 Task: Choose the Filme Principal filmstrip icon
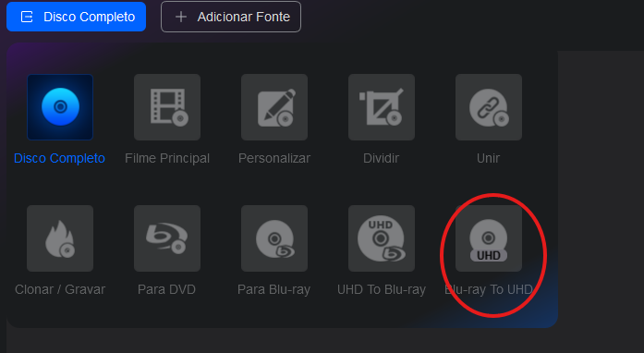click(x=167, y=107)
